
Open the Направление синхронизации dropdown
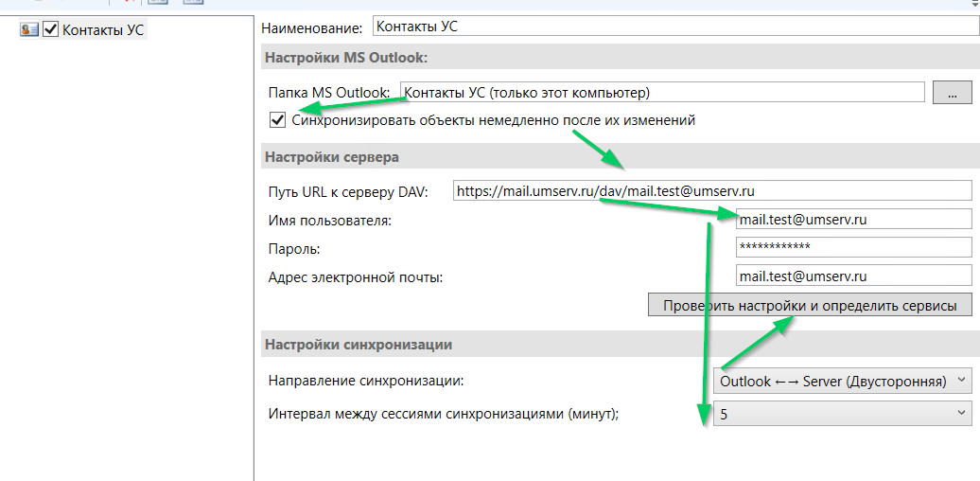point(842,381)
